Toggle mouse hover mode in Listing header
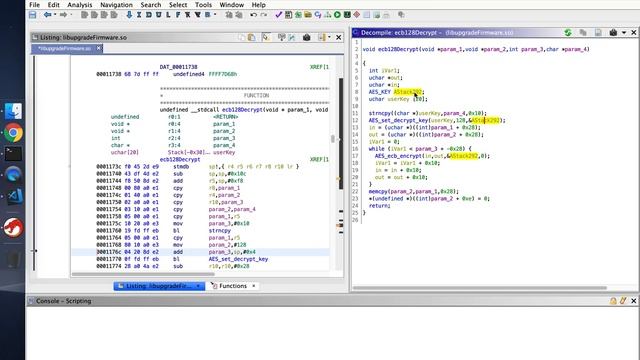Viewport: 640px width, 360px height. coord(266,37)
